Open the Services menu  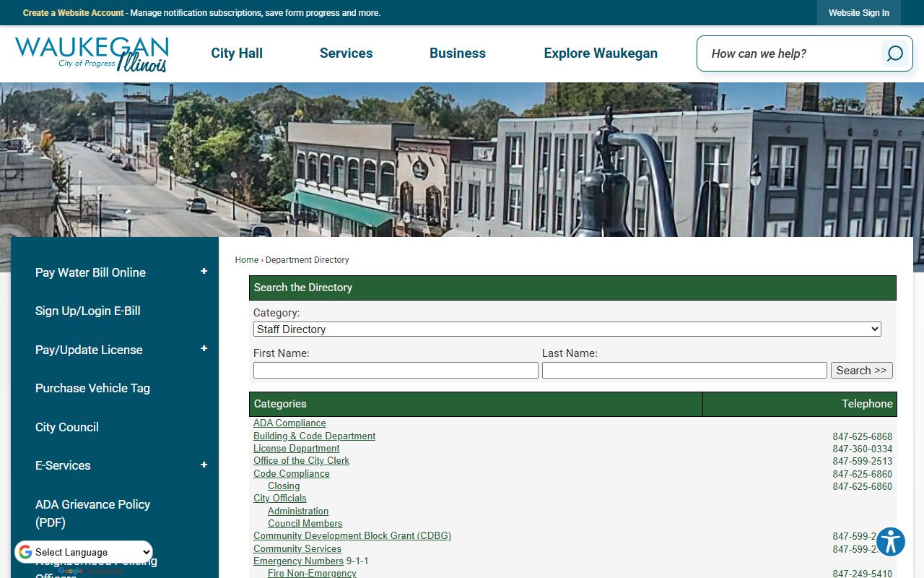click(x=346, y=53)
